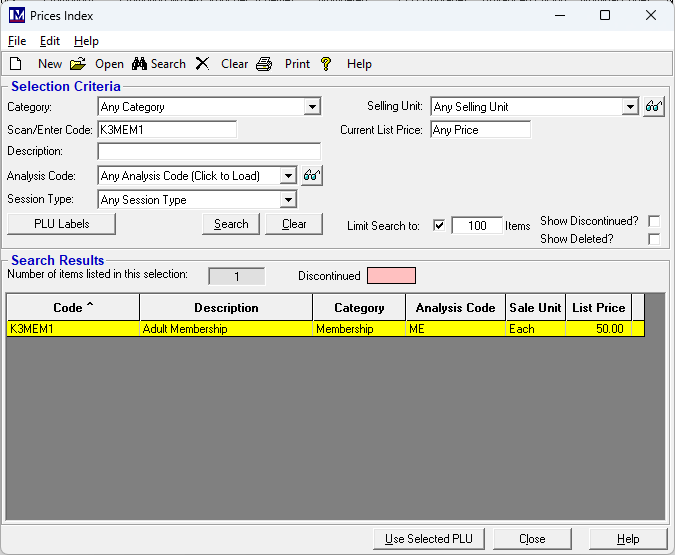Close the Prices Index window
The image size is (675, 555).
651,16
